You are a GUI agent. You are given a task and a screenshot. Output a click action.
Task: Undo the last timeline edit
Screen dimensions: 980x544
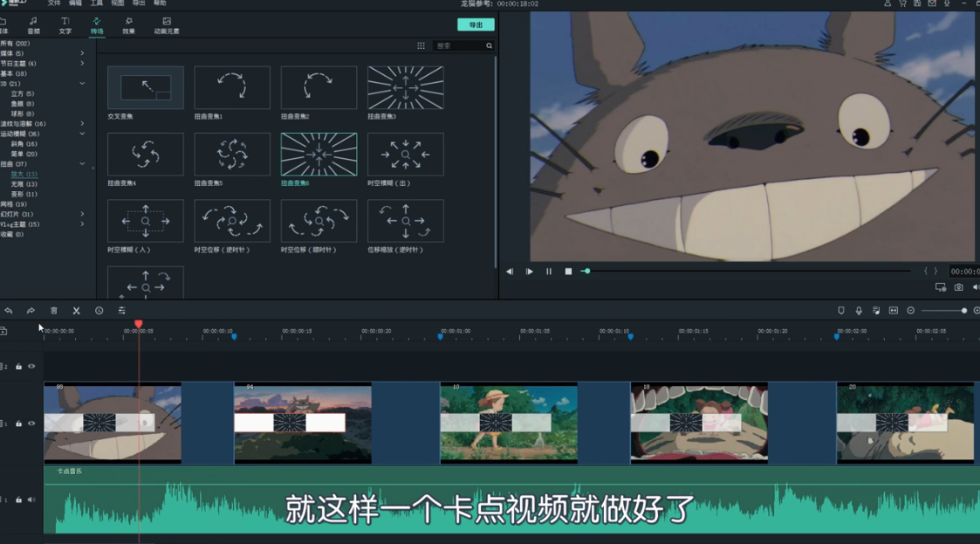point(8,310)
